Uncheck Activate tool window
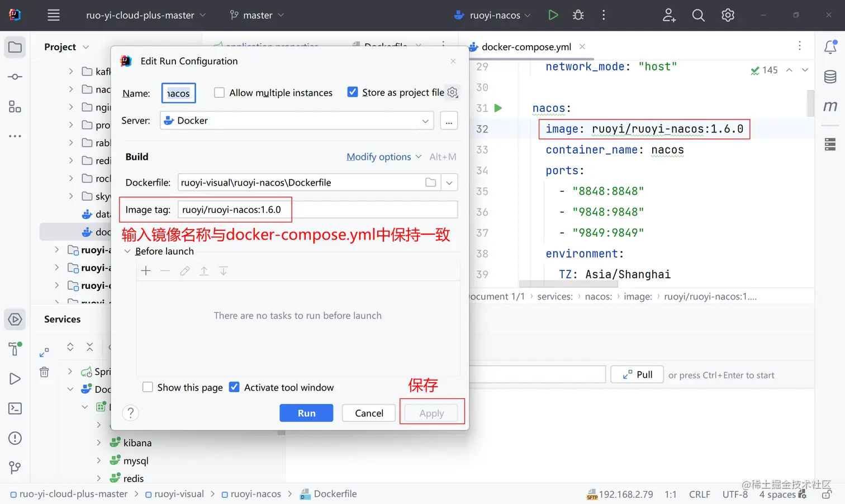The height and width of the screenshot is (504, 845). (235, 387)
